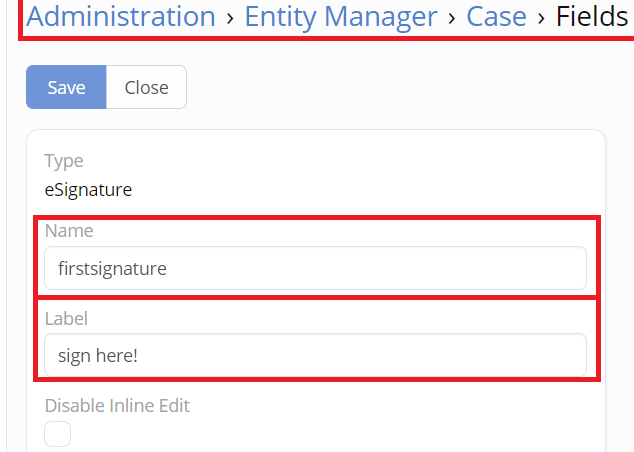Click chevron separator after Administration
634x452 pixels.
pyautogui.click(x=230, y=18)
